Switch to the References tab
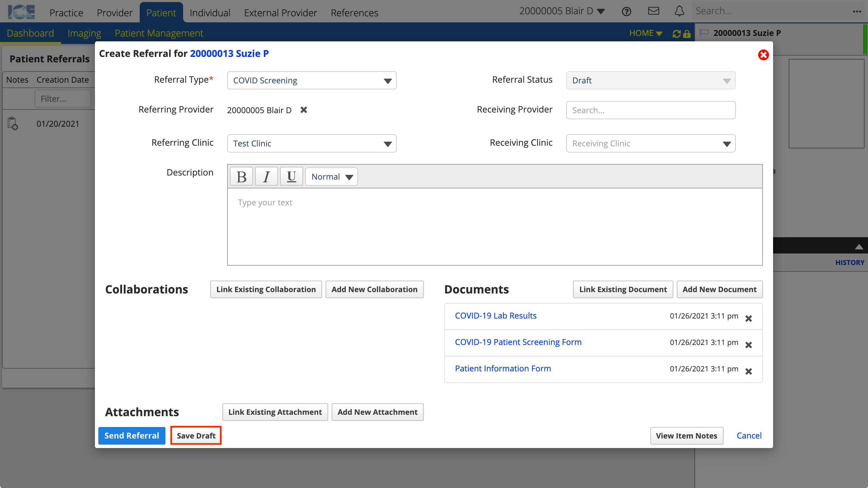The height and width of the screenshot is (488, 868). coord(354,13)
